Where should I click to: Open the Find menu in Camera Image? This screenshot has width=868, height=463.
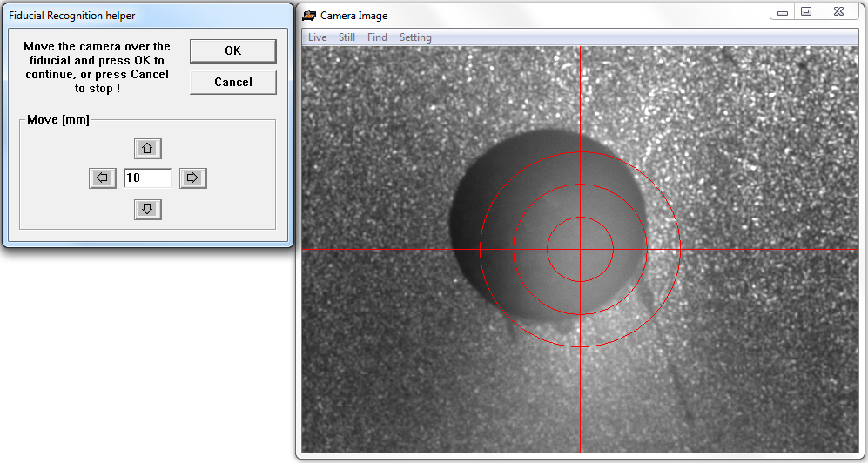[x=377, y=37]
